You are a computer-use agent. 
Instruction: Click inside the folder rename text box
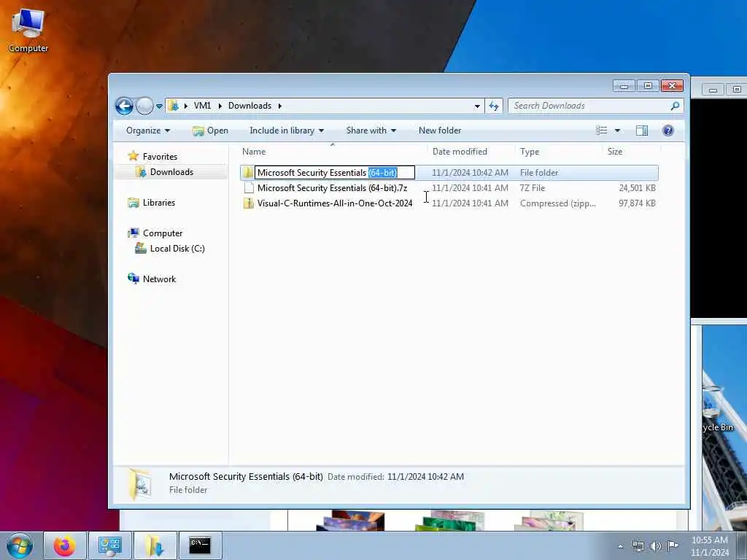click(x=335, y=172)
